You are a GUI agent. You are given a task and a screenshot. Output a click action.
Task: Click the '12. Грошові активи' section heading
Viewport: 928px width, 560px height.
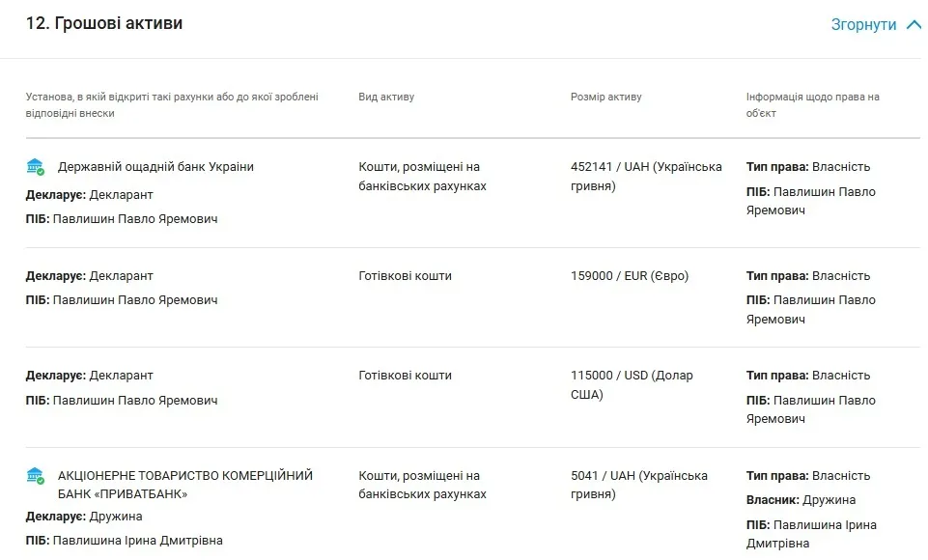coord(104,23)
